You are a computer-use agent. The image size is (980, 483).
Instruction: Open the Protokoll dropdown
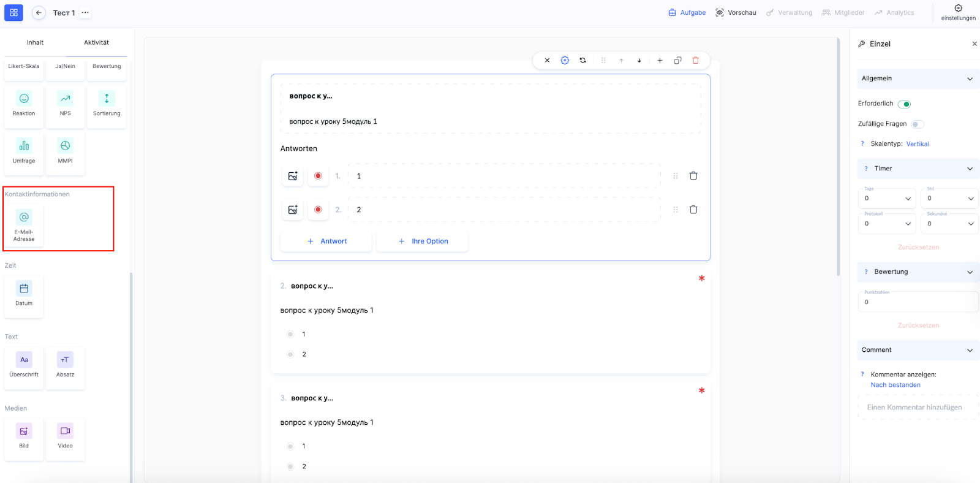pos(887,224)
